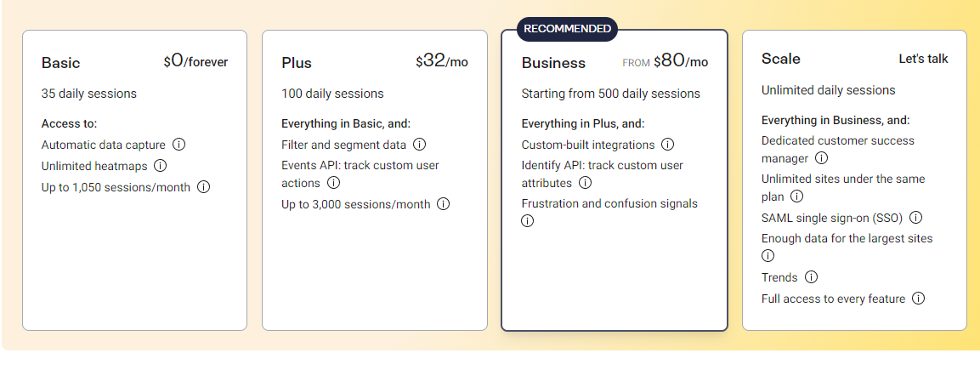Open info tooltip for Unlimited heatmaps
The width and height of the screenshot is (980, 370).
(160, 166)
